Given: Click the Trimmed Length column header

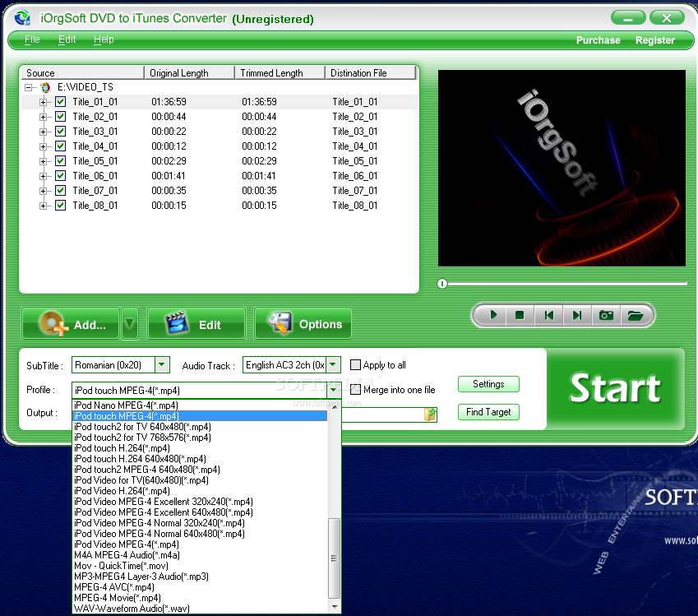Looking at the screenshot, I should pyautogui.click(x=280, y=73).
